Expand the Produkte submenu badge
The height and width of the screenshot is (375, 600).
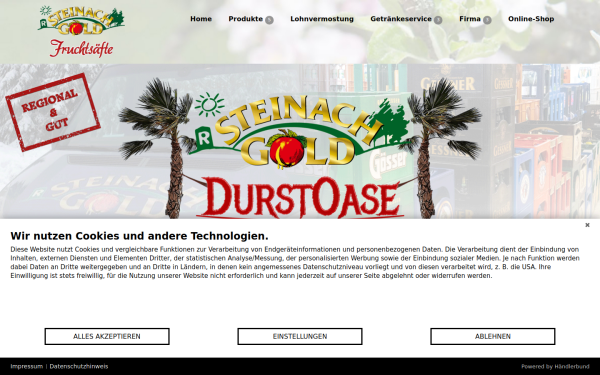pyautogui.click(x=269, y=20)
